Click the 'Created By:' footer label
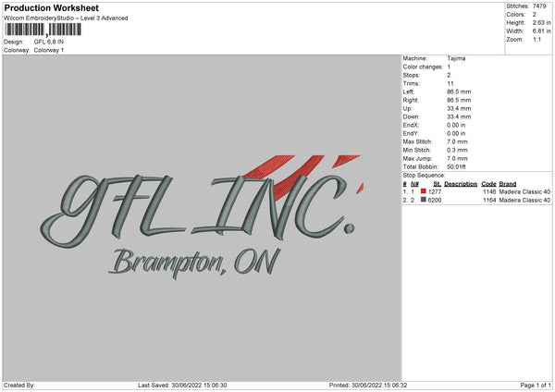The image size is (555, 392). pyautogui.click(x=19, y=386)
